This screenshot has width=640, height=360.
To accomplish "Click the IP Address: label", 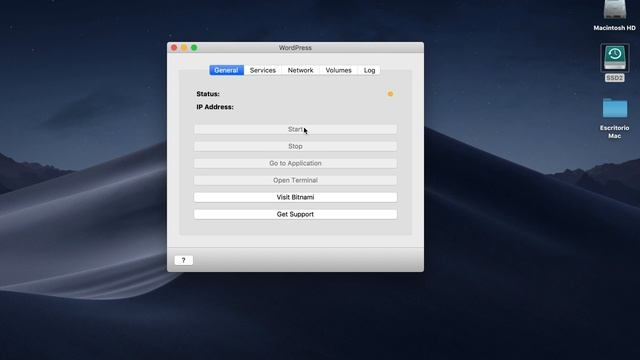I will [215, 107].
